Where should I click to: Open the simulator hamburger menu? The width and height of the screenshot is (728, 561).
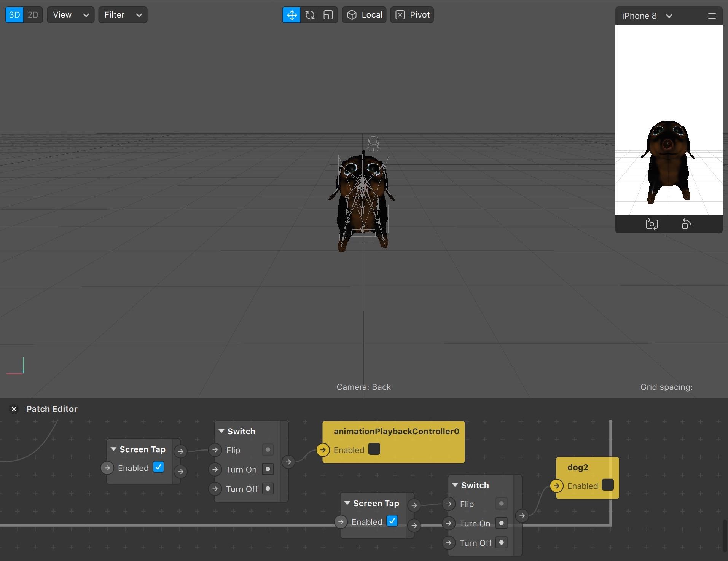coord(712,16)
